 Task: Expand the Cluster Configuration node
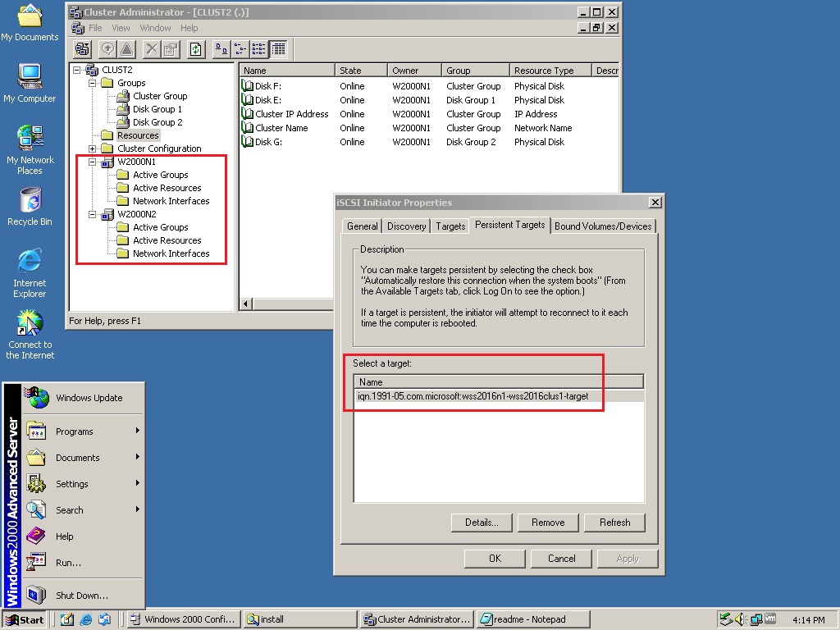tap(92, 148)
